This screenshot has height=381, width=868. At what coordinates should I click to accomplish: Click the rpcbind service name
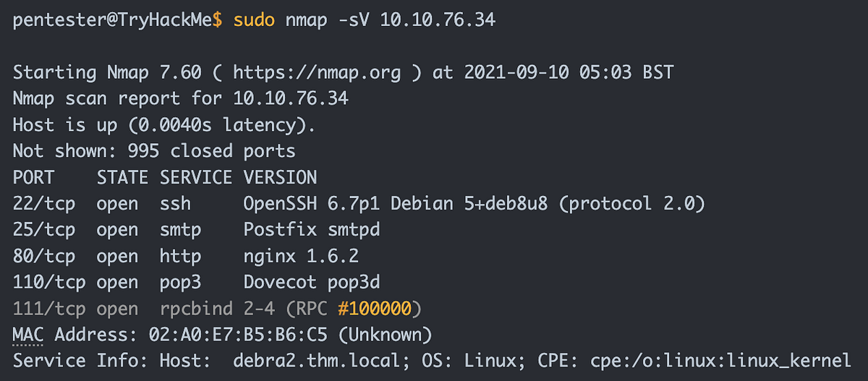[196, 309]
